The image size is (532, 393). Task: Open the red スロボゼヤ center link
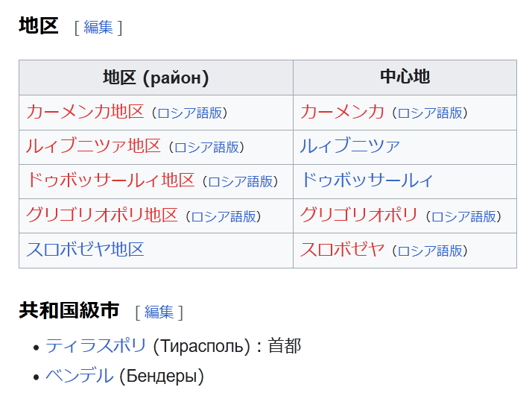(342, 249)
